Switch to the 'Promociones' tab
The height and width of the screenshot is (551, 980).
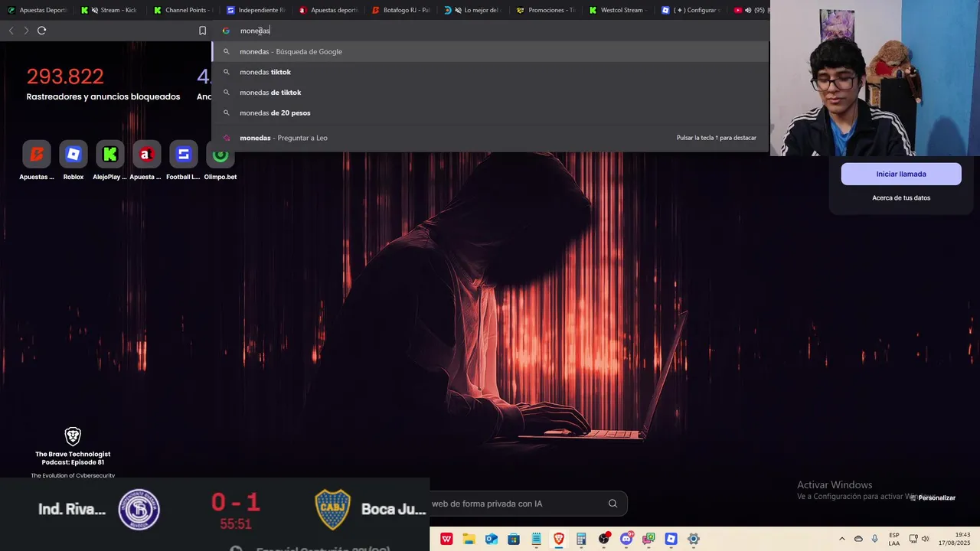(x=545, y=10)
